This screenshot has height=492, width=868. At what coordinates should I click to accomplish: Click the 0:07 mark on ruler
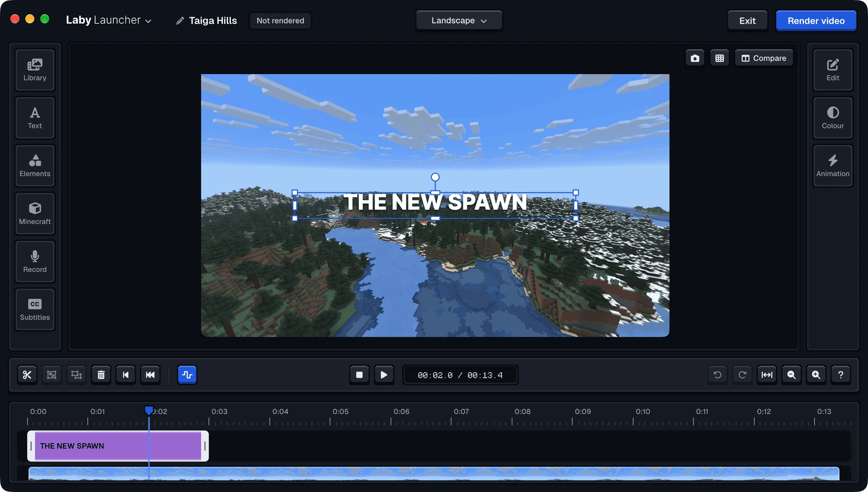tap(461, 412)
